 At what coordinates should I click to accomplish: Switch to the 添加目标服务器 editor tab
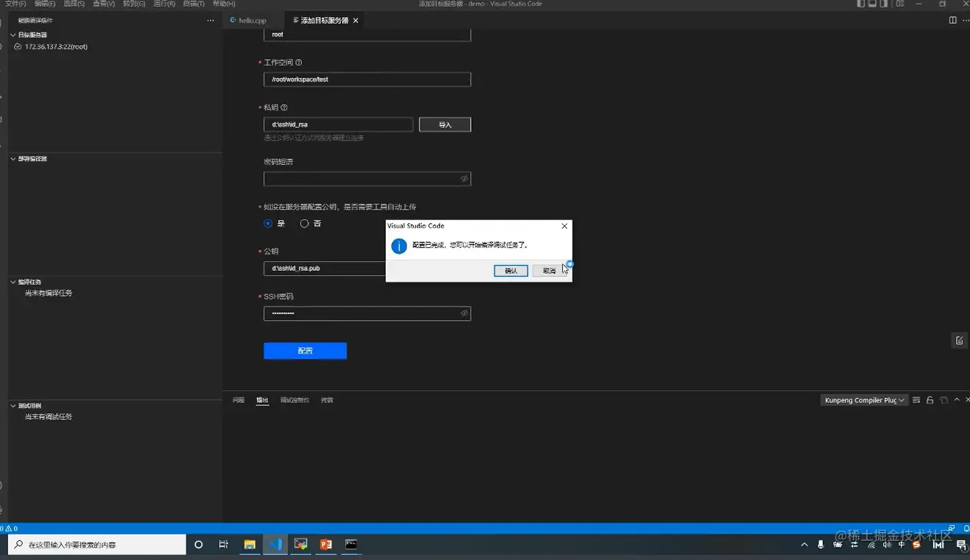pos(324,21)
